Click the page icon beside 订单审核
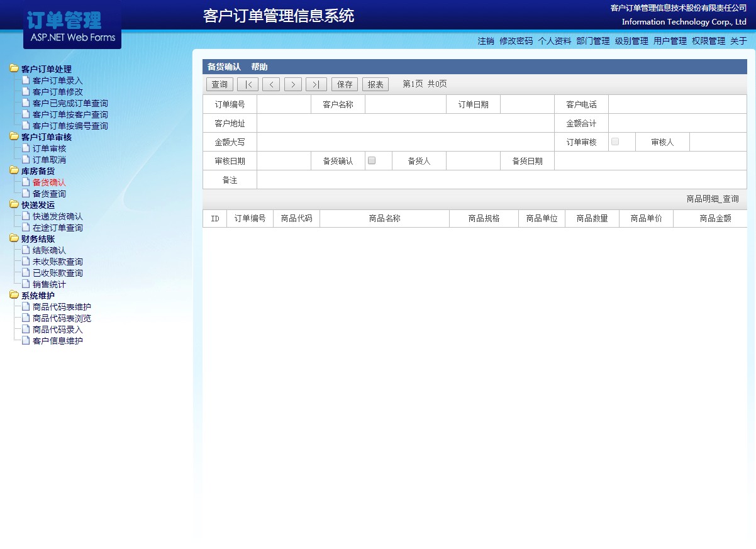The height and width of the screenshot is (549, 756). coord(26,148)
